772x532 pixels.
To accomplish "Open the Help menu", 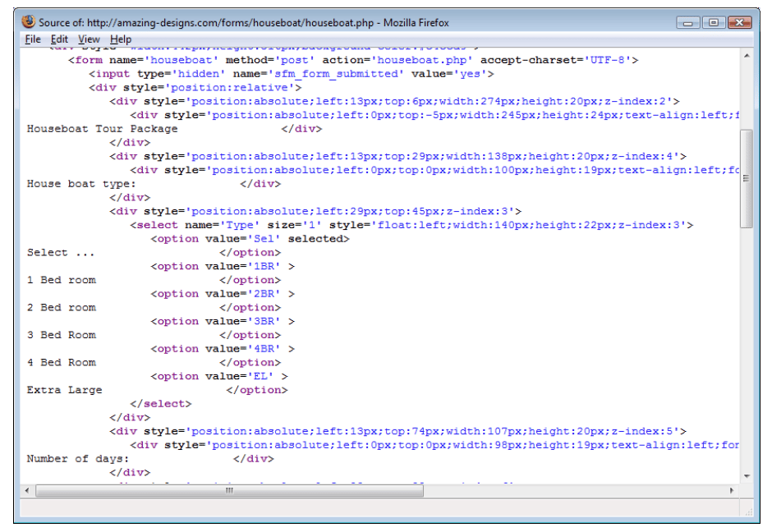I will [x=121, y=39].
